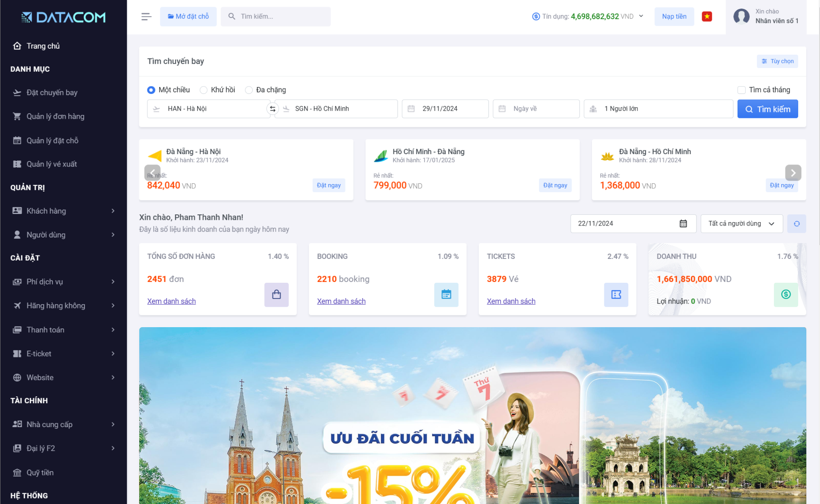Click the Vietnam flag language icon
820x504 pixels.
click(707, 17)
